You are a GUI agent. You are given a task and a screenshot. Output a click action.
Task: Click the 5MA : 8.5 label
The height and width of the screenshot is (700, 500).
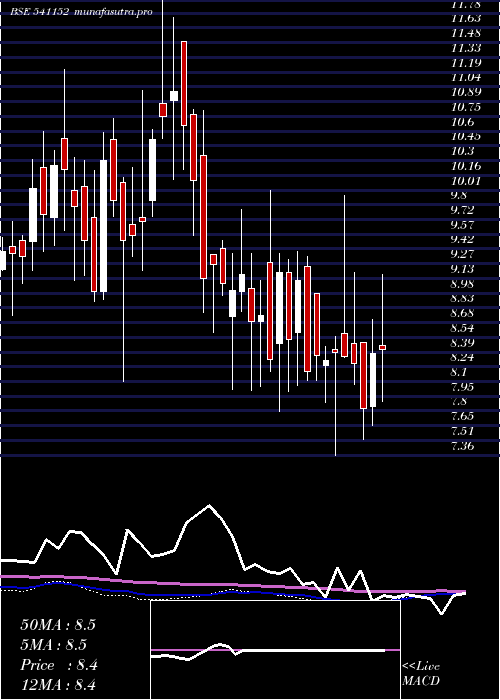(53, 645)
